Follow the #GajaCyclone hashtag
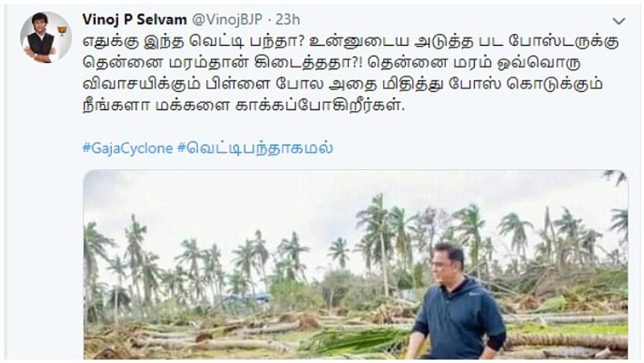This screenshot has width=644, height=363. [x=128, y=148]
